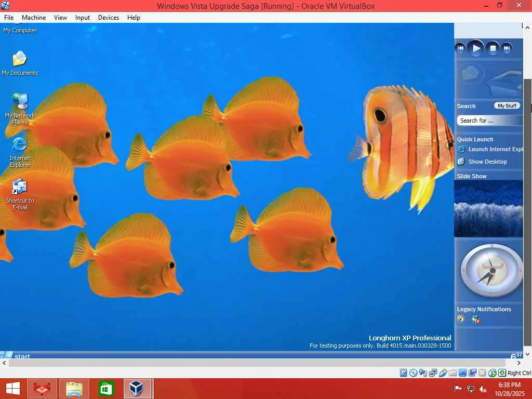The width and height of the screenshot is (532, 399).
Task: Click the VirtualBox taskbar icon
Action: pos(137,389)
